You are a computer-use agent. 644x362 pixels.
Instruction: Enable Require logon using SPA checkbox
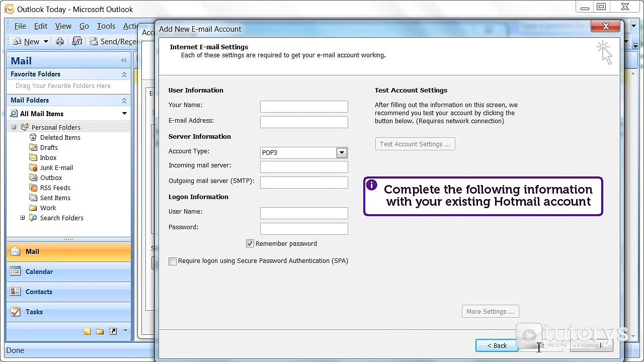point(173,261)
